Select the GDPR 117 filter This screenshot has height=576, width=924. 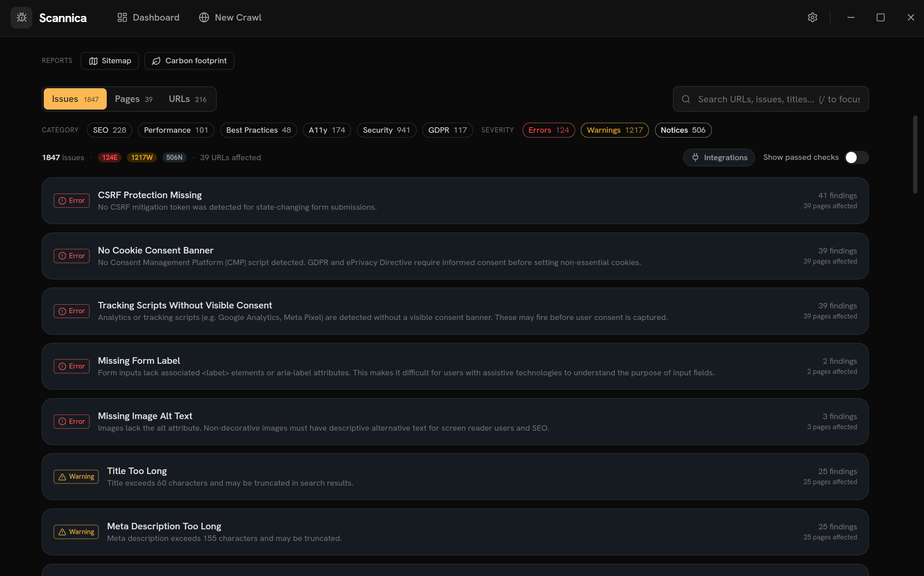pyautogui.click(x=447, y=130)
